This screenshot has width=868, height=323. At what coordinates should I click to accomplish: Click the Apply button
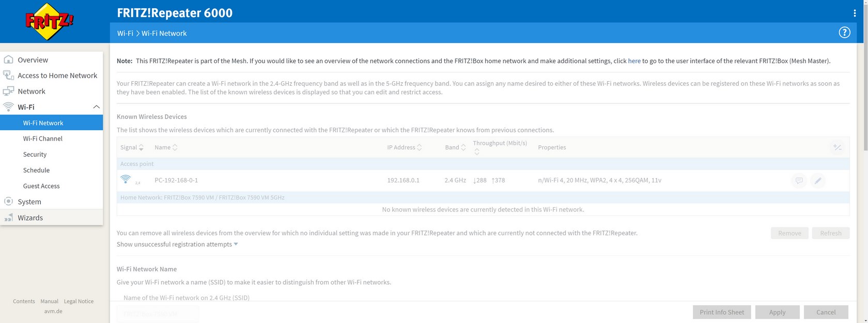click(777, 312)
